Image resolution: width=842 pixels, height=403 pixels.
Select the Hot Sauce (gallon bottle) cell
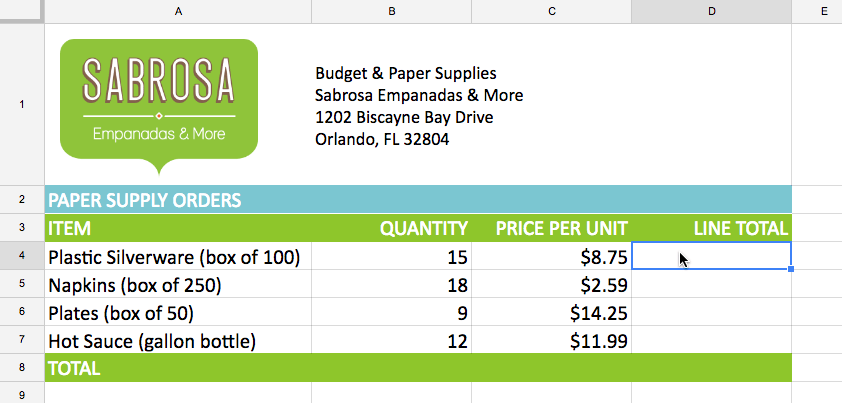click(x=153, y=342)
